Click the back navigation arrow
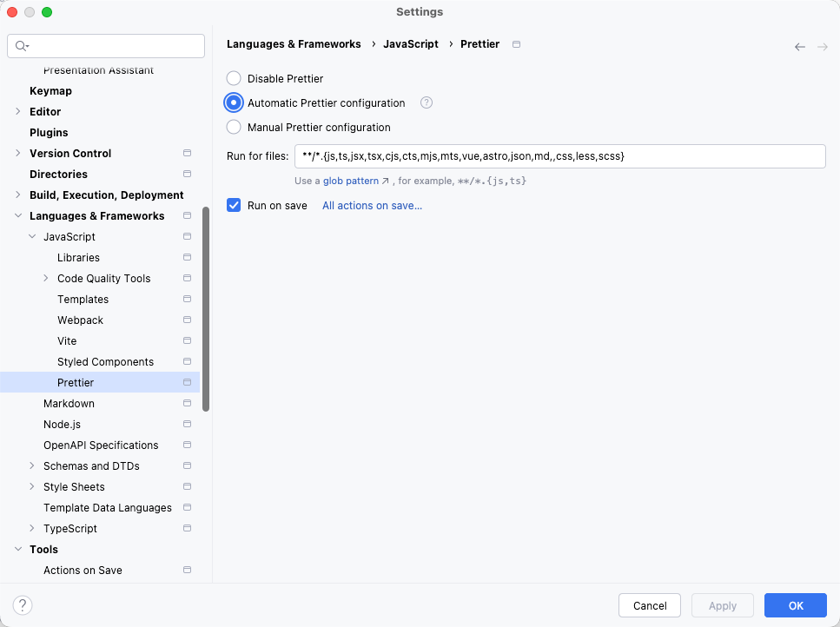Screen dimensions: 840x627 (x=799, y=47)
